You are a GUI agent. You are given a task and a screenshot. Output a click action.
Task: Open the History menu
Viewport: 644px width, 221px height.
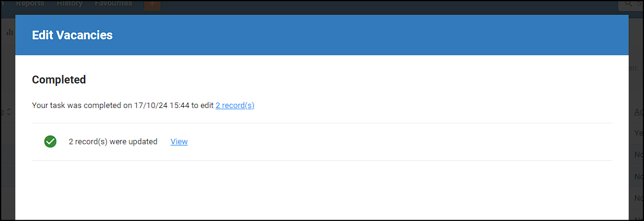69,4
